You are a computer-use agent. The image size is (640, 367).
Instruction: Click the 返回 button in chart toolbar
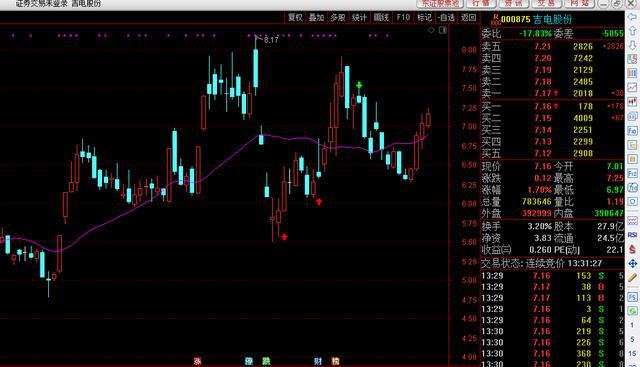468,17
